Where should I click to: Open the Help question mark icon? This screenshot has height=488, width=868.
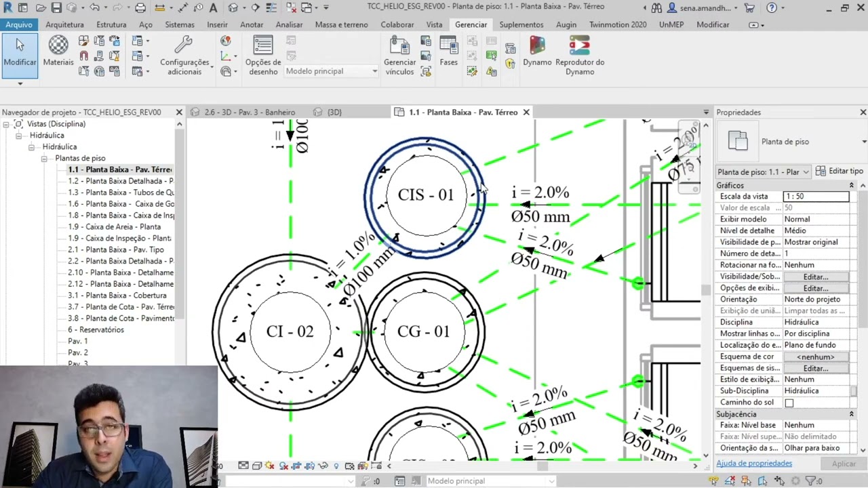coord(772,8)
